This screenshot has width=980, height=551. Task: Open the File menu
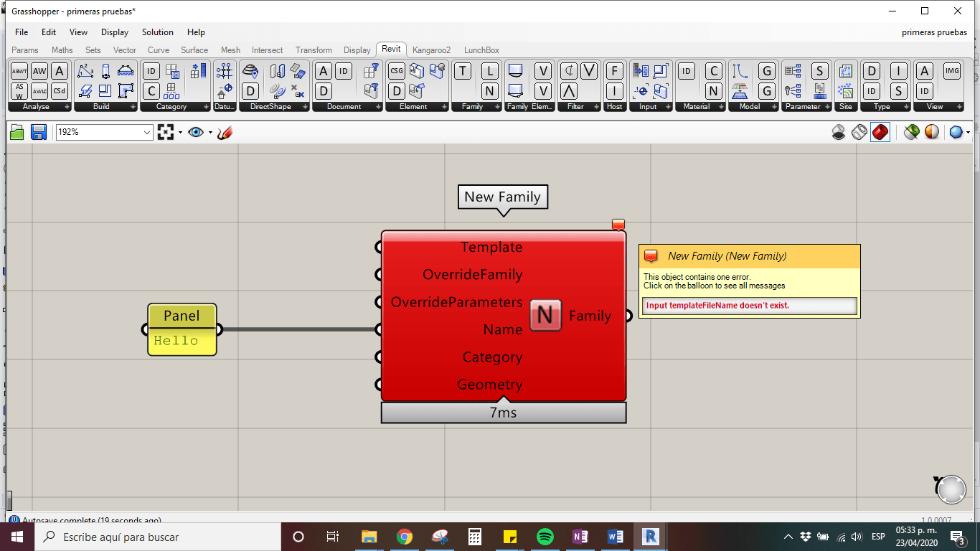pos(22,32)
